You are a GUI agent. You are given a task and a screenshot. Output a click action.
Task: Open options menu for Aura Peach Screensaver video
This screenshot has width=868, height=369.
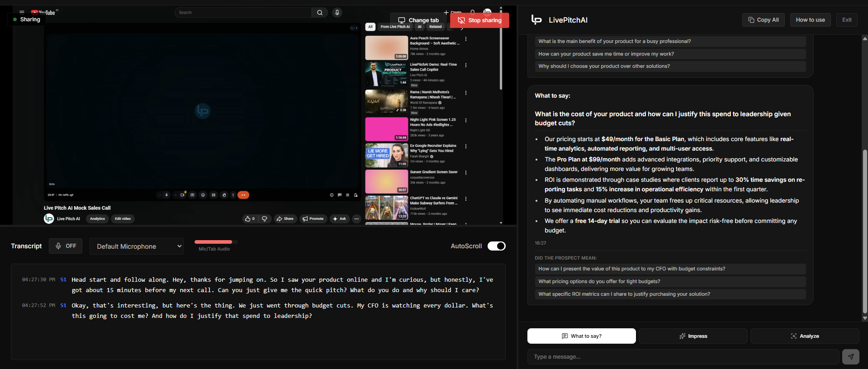[x=466, y=39]
